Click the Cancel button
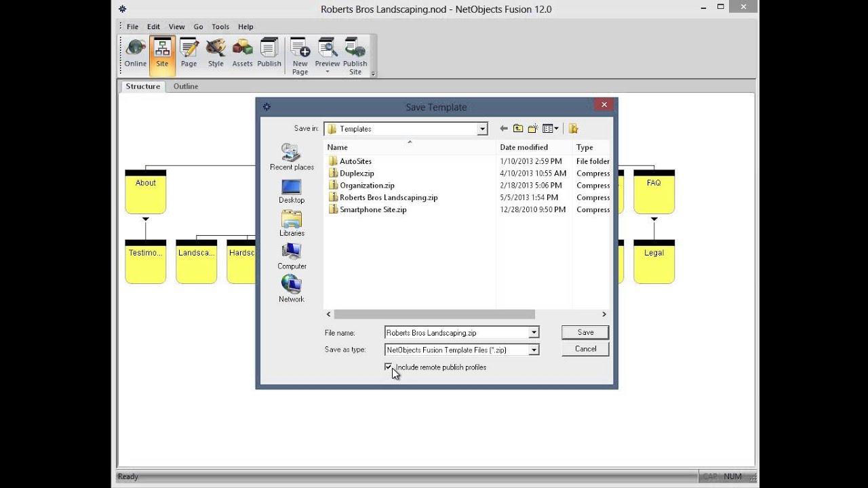868x488 pixels. [585, 349]
